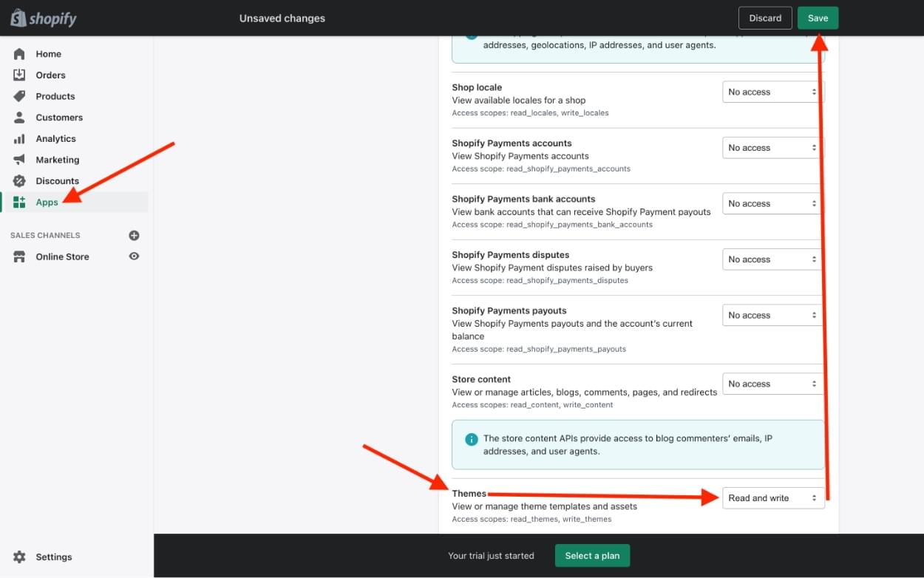Image resolution: width=924 pixels, height=578 pixels.
Task: Open the Online Store sales channel
Action: coord(63,256)
